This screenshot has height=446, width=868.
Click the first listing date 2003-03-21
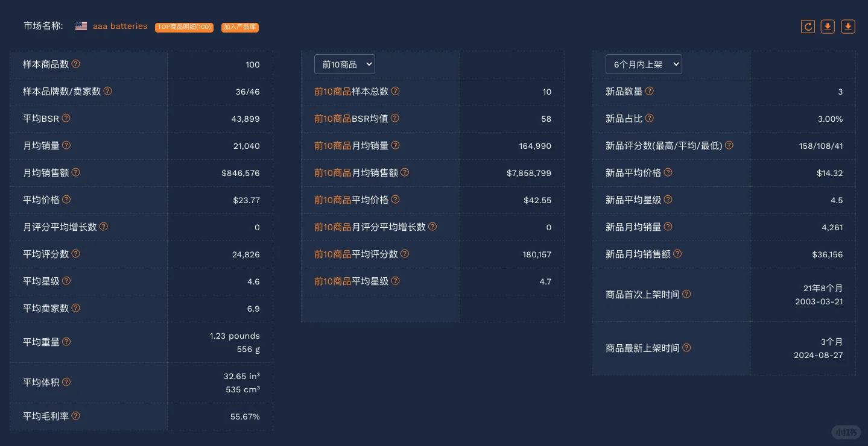click(819, 301)
